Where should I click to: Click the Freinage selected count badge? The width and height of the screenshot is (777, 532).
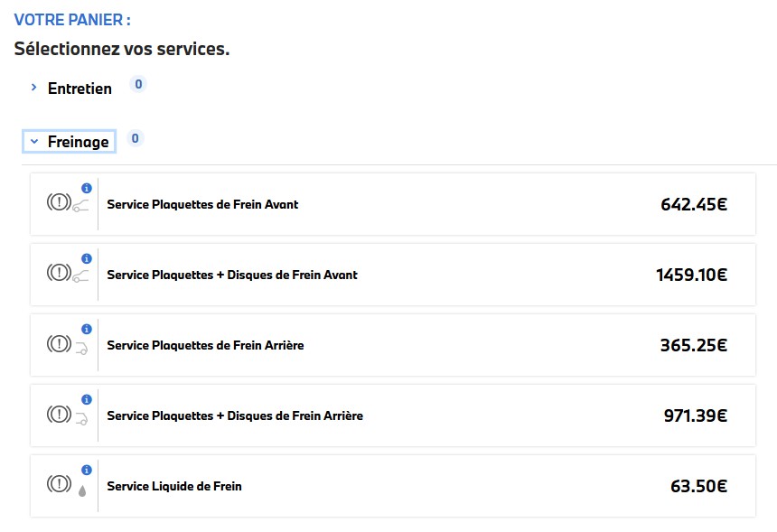136,139
